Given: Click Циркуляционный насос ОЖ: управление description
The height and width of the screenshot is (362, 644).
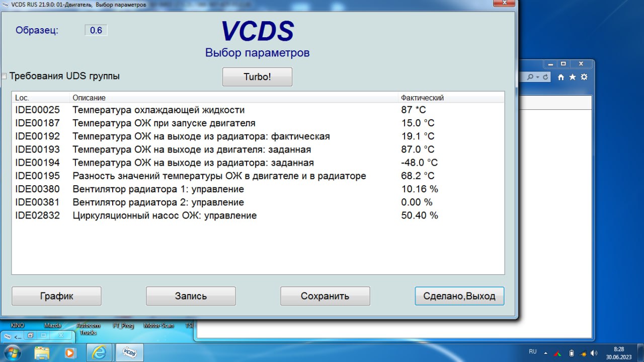Looking at the screenshot, I should 165,215.
